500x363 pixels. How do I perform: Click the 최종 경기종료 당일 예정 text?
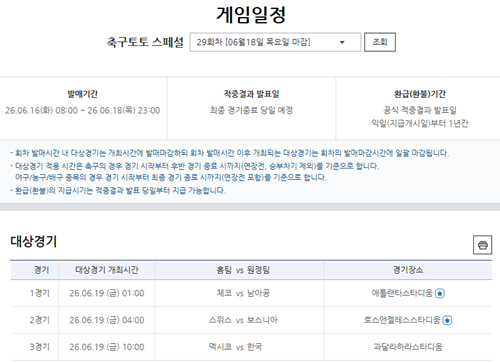[251, 110]
